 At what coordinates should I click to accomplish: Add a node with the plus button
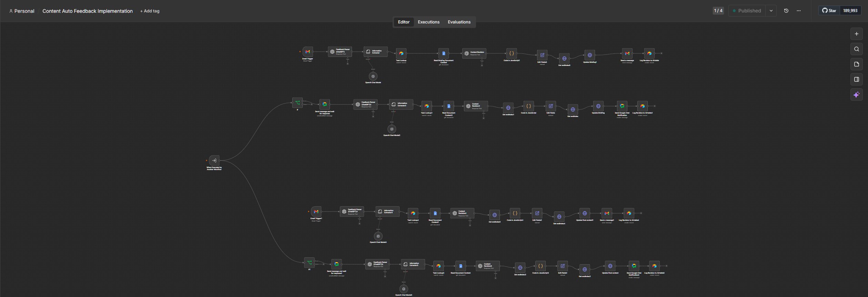point(857,34)
